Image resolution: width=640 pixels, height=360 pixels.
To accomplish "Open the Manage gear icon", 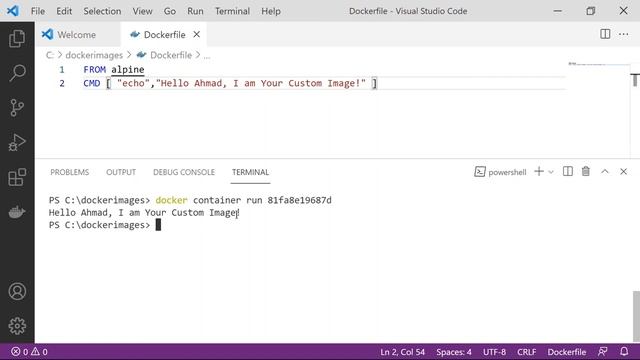I will click(17, 326).
